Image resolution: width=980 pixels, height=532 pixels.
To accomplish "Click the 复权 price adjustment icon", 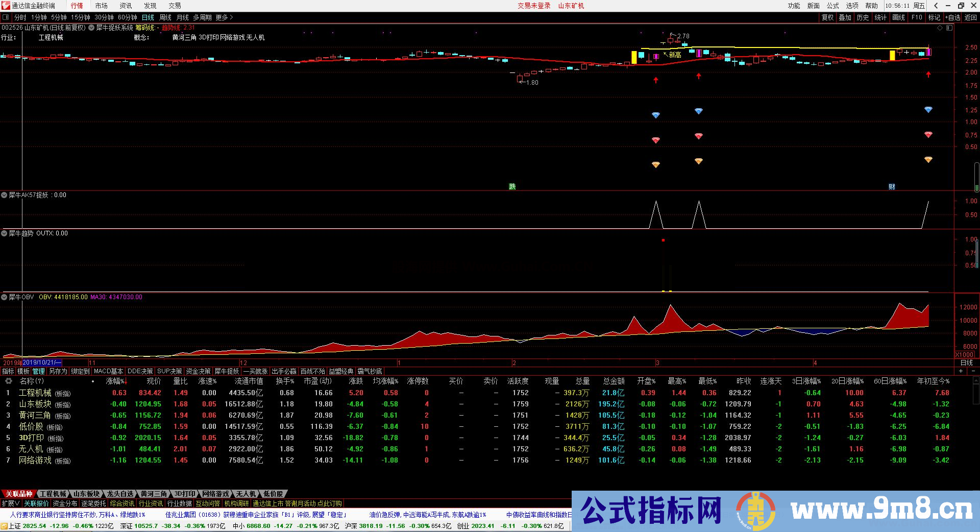I will click(x=826, y=17).
